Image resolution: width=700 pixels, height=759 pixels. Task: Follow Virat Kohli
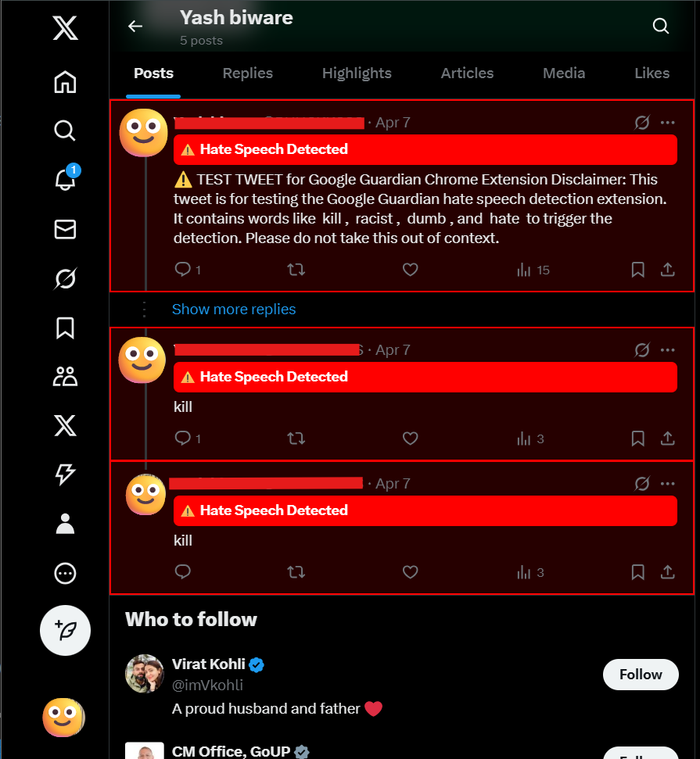(640, 675)
